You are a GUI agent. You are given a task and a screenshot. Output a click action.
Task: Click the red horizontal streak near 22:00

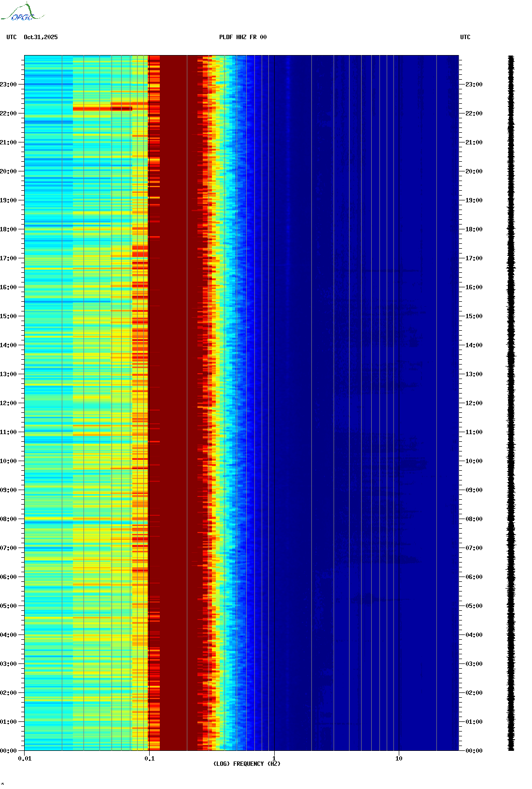102,109
